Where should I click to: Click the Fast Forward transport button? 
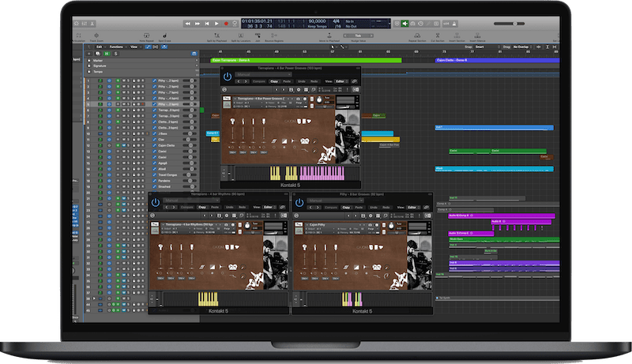pos(197,24)
